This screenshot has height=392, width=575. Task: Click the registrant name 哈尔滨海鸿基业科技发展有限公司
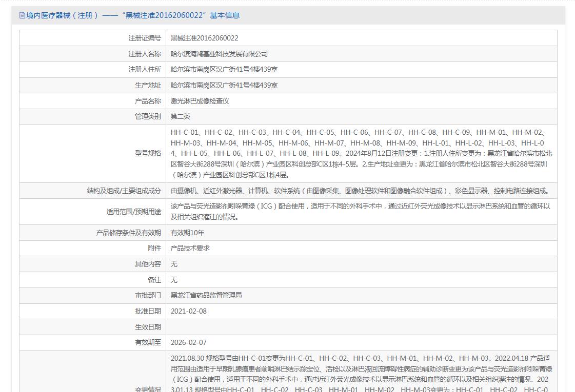tap(219, 54)
